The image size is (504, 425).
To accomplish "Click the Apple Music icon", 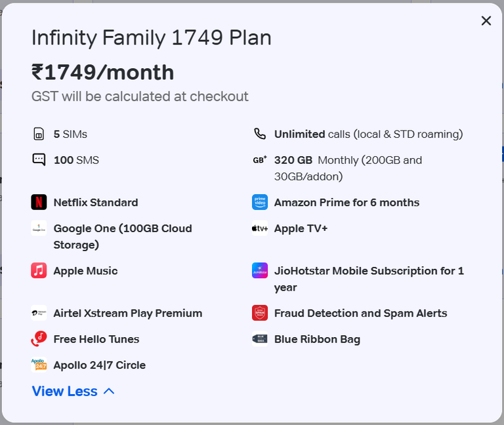I will [39, 270].
